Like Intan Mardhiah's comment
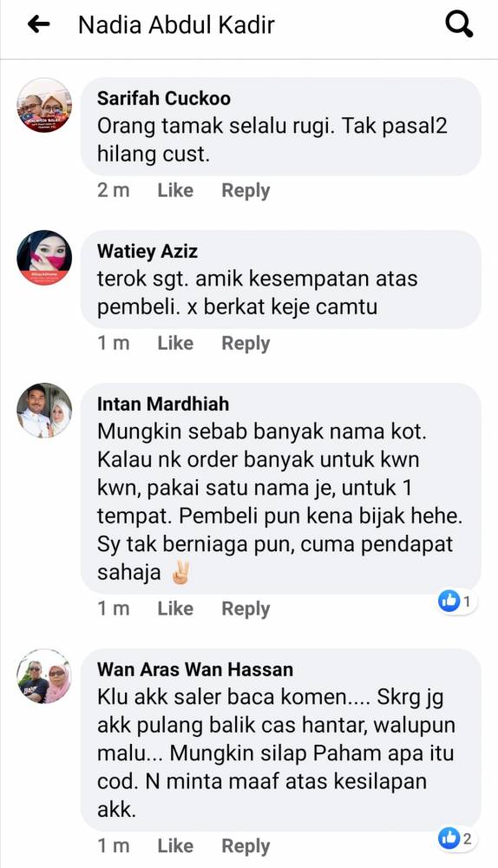 175,609
